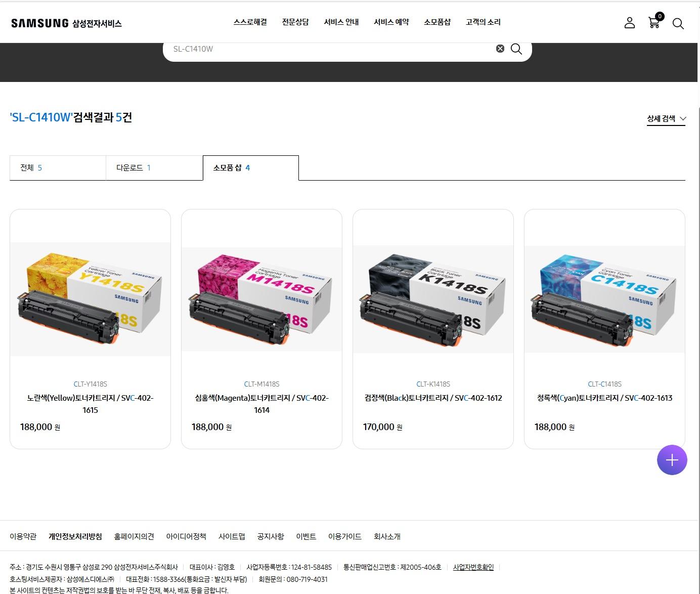
Task: Click the 대표전화 : 1588-3366 footer text
Action: [x=187, y=579]
